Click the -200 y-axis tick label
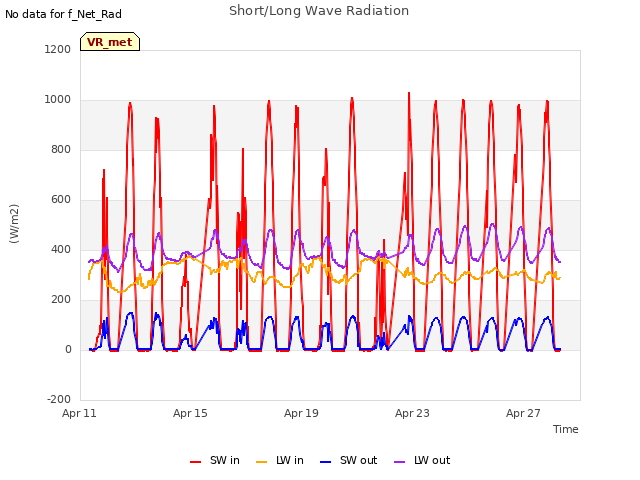The width and height of the screenshot is (640, 480). coord(59,399)
